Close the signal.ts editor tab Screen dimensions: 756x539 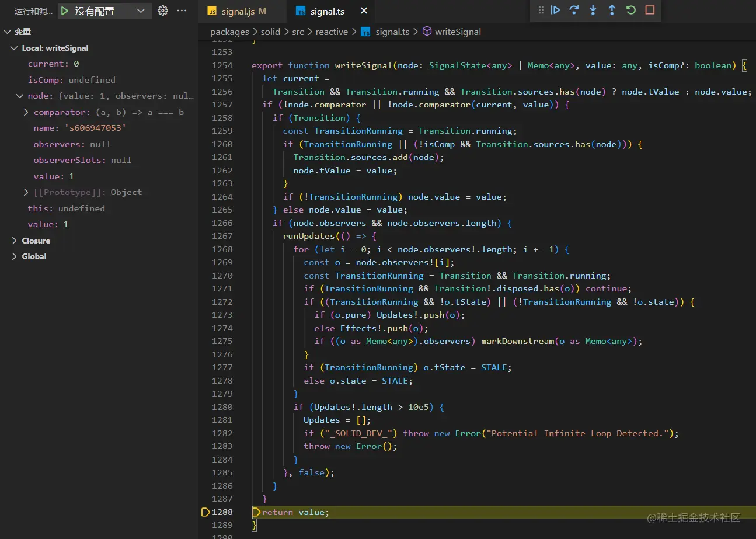[x=364, y=11]
